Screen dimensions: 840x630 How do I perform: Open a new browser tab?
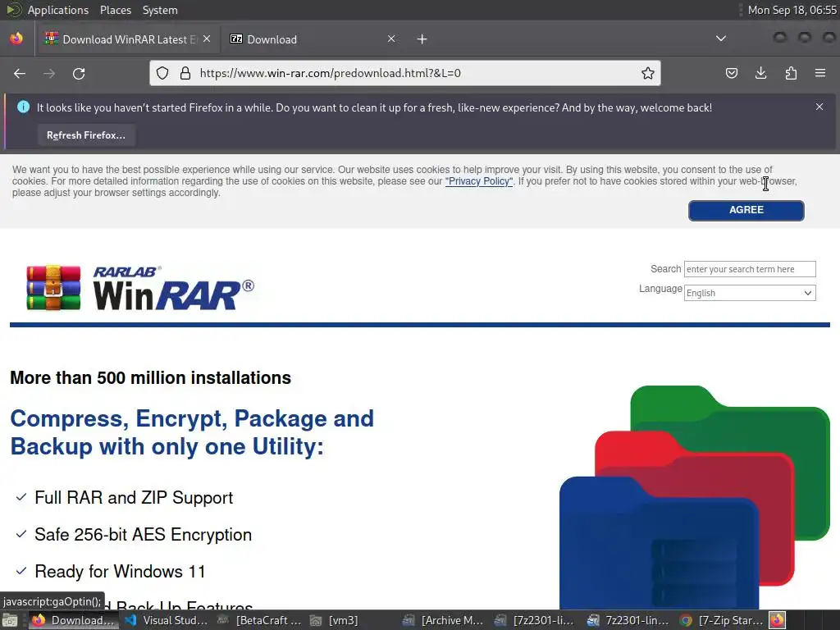[x=422, y=39]
